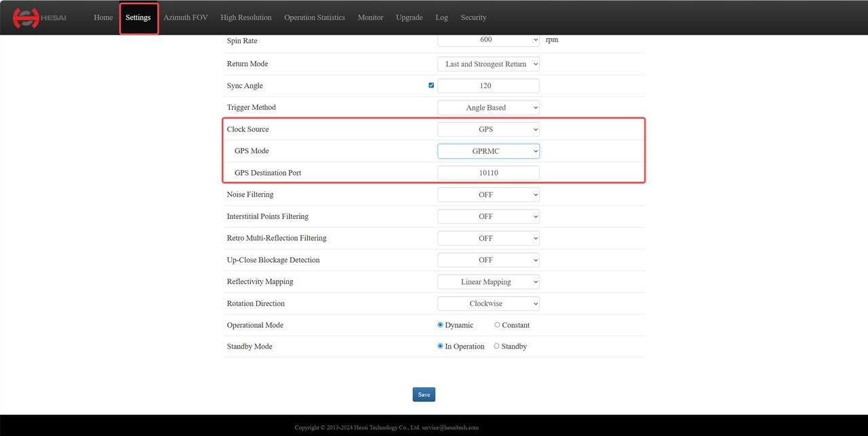This screenshot has height=436, width=868.
Task: Toggle the Sync Angle checkbox
Action: click(x=431, y=85)
